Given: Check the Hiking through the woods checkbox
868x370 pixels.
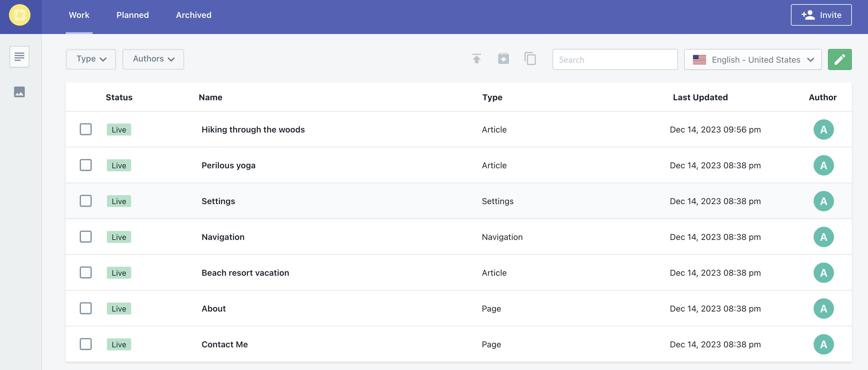Looking at the screenshot, I should (x=86, y=129).
